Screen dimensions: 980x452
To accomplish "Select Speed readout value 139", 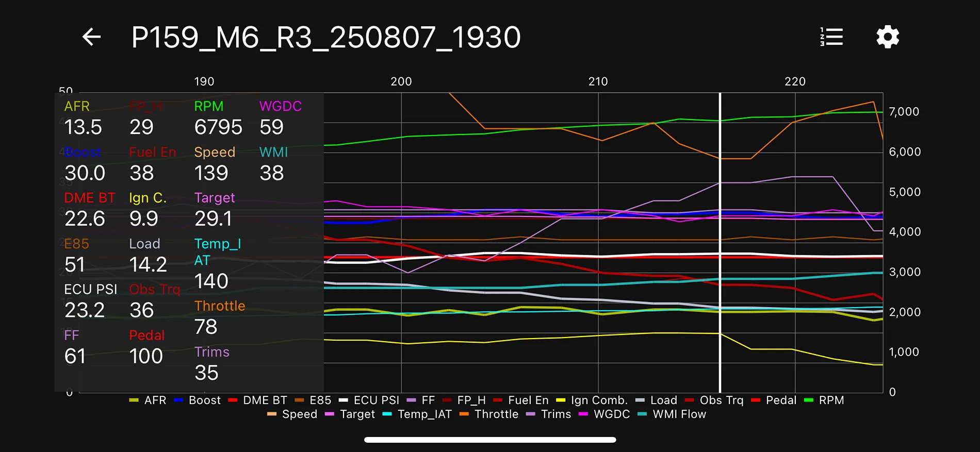I will (211, 173).
